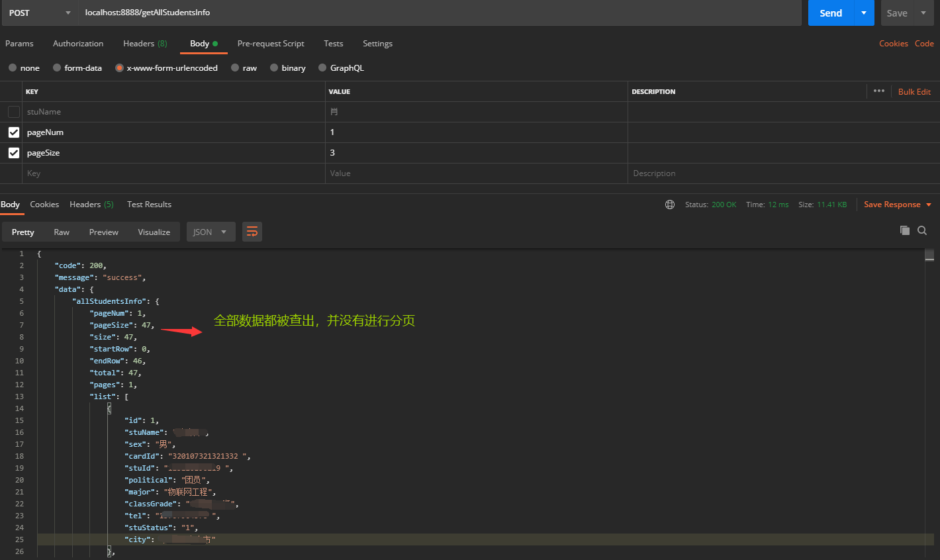Image resolution: width=940 pixels, height=560 pixels.
Task: Click the "political" JSON line
Action: click(167, 480)
